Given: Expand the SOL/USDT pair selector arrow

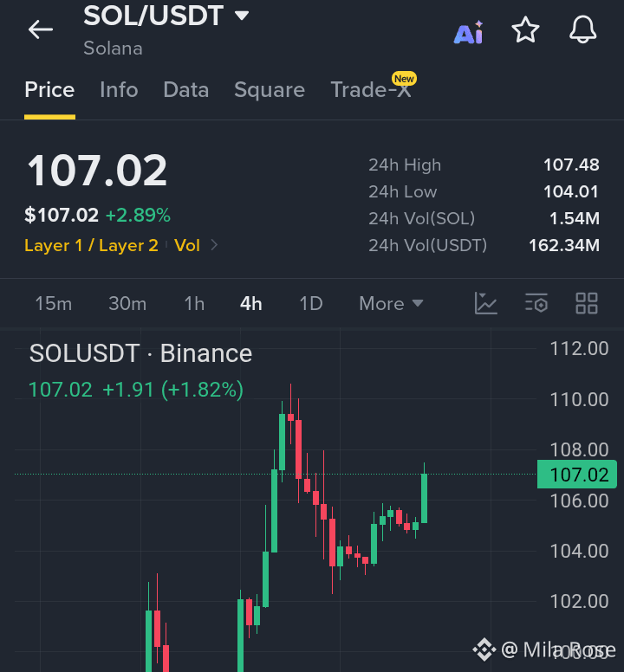Looking at the screenshot, I should click(242, 16).
